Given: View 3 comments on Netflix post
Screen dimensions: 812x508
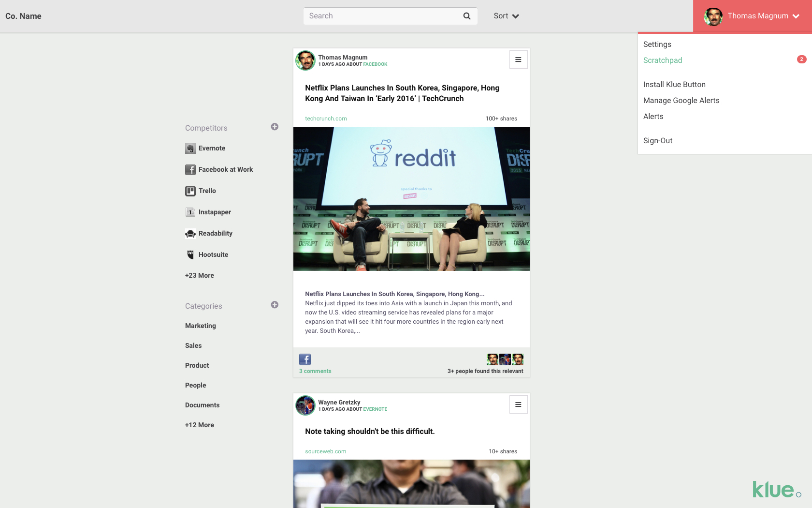Looking at the screenshot, I should (315, 371).
